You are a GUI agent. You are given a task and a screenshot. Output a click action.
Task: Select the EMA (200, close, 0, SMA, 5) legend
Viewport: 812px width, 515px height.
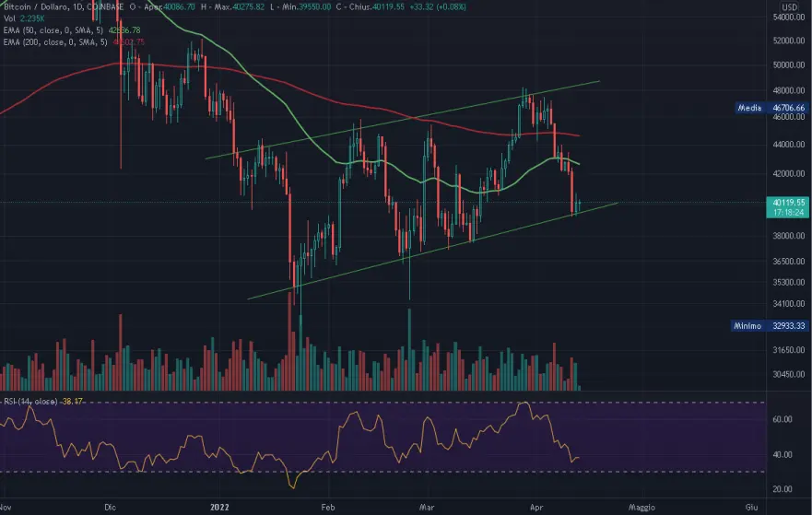pyautogui.click(x=74, y=42)
